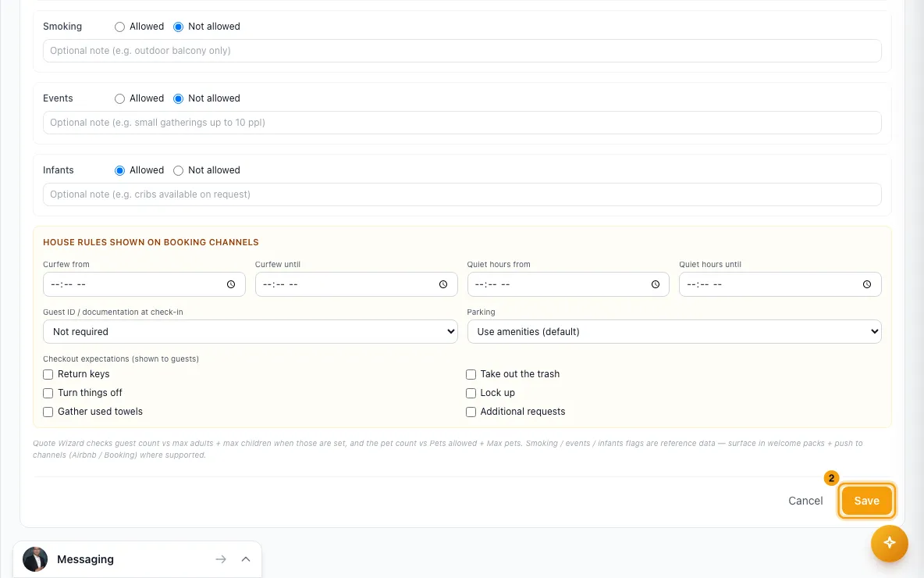Screen dimensions: 924x578
Task: Open the Guest ID documentation dropdown
Action: 251,331
